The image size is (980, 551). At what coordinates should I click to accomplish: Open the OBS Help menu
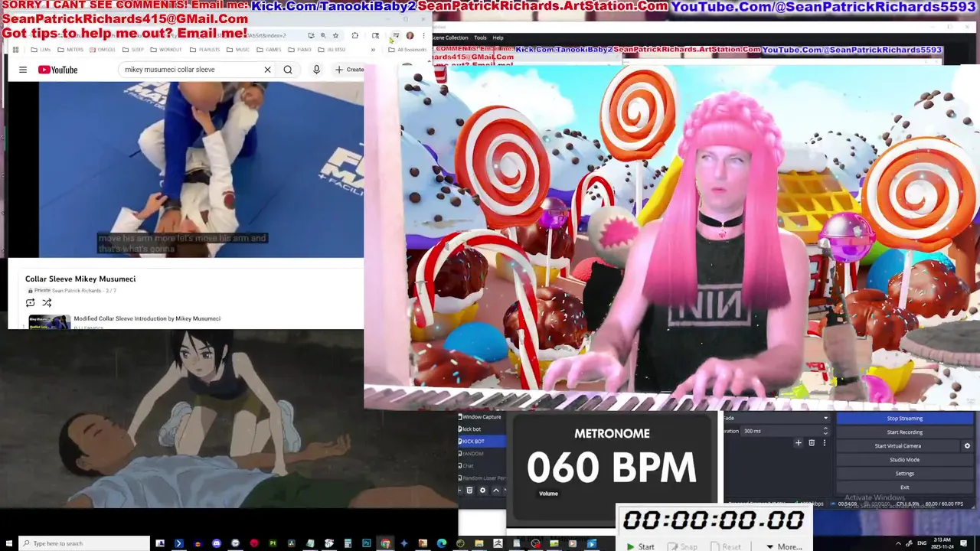[498, 37]
